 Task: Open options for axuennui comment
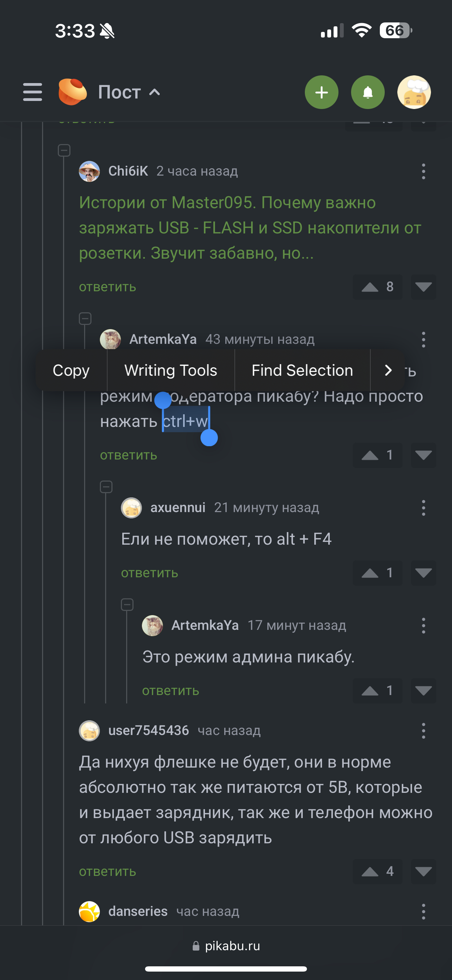tap(423, 508)
